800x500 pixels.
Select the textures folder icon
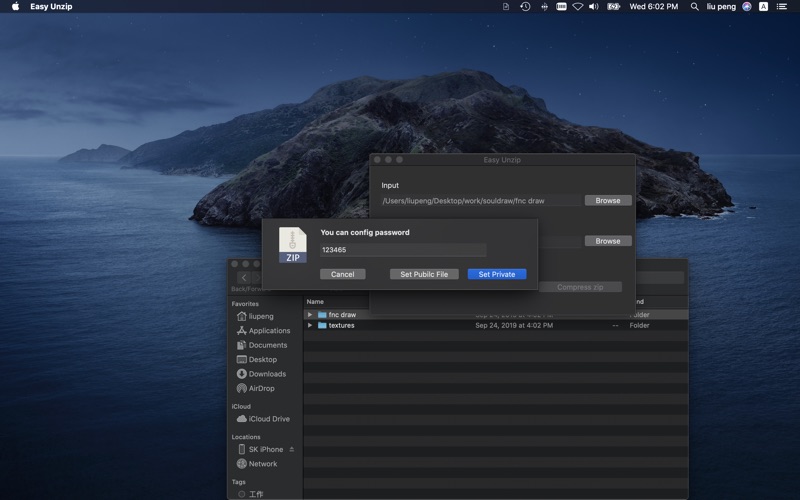pos(322,325)
